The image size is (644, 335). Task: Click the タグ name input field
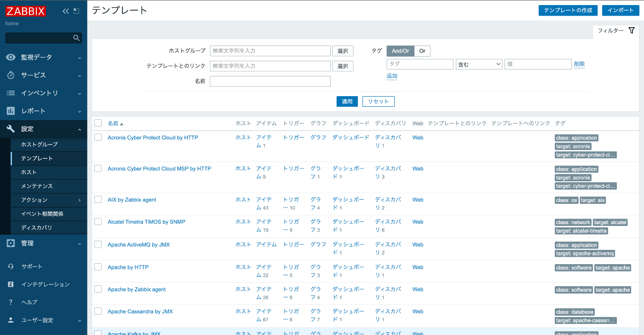(x=420, y=64)
